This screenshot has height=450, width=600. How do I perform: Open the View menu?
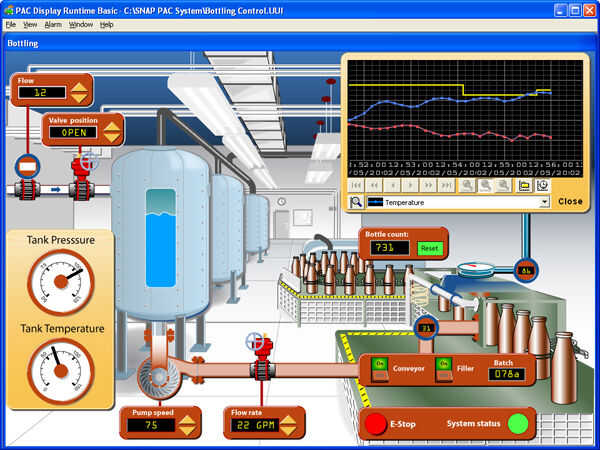[30, 24]
